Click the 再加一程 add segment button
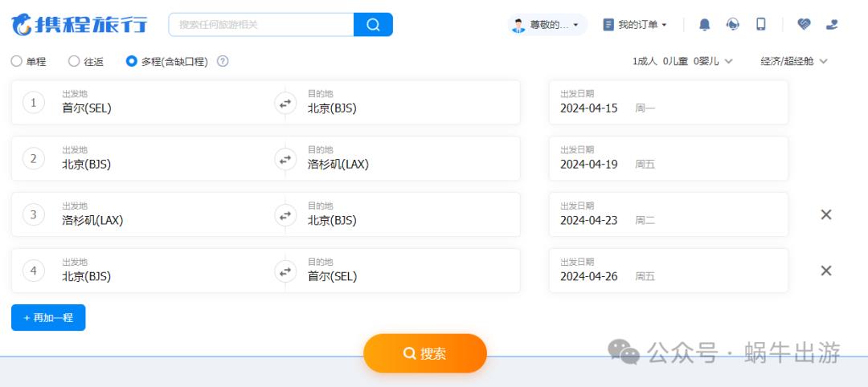868x387 pixels. click(48, 318)
